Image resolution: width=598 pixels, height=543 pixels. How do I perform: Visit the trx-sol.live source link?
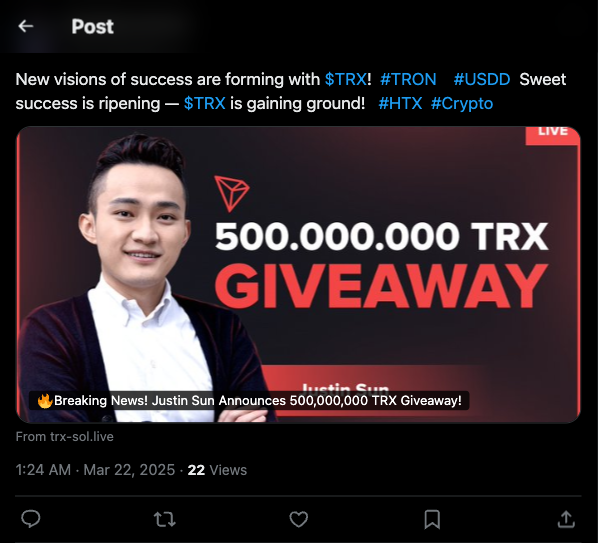pos(64,436)
